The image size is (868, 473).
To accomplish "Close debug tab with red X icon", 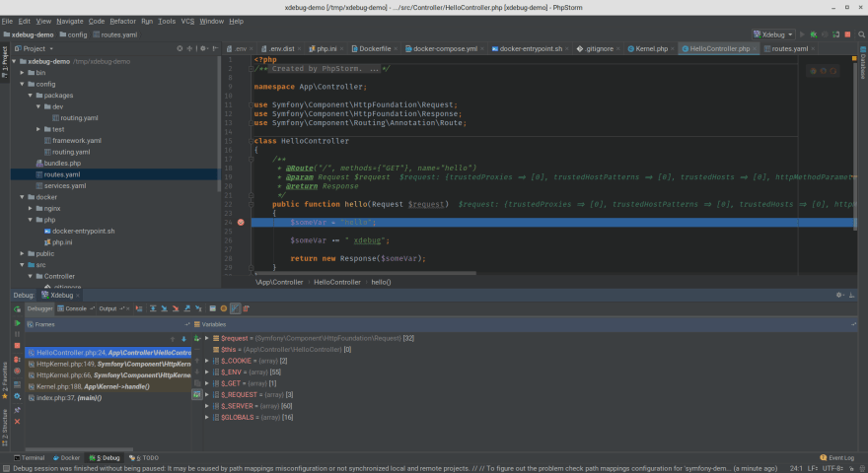I will pos(17,422).
